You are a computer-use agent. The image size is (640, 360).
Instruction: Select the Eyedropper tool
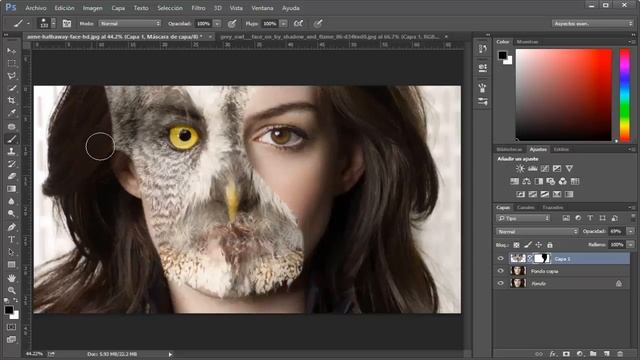(11, 113)
